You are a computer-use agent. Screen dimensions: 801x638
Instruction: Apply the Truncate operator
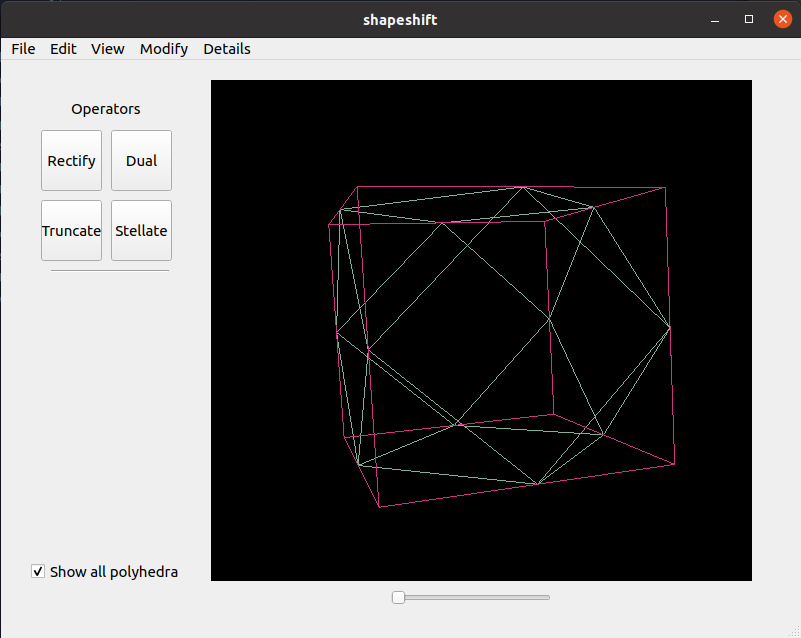tap(71, 231)
